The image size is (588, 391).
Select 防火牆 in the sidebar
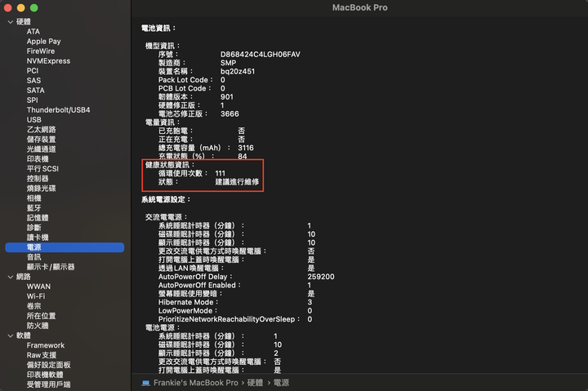38,326
